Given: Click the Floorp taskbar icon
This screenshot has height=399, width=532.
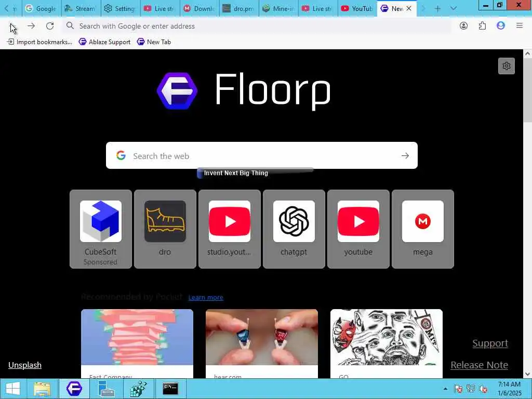Looking at the screenshot, I should (x=74, y=389).
